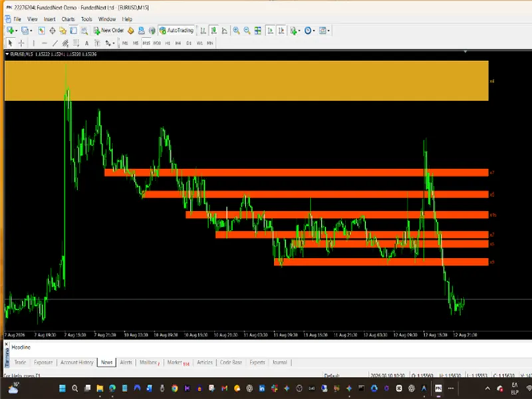Toggle Terminal panel visibility
This screenshot has height=399, width=532.
pyautogui.click(x=74, y=31)
